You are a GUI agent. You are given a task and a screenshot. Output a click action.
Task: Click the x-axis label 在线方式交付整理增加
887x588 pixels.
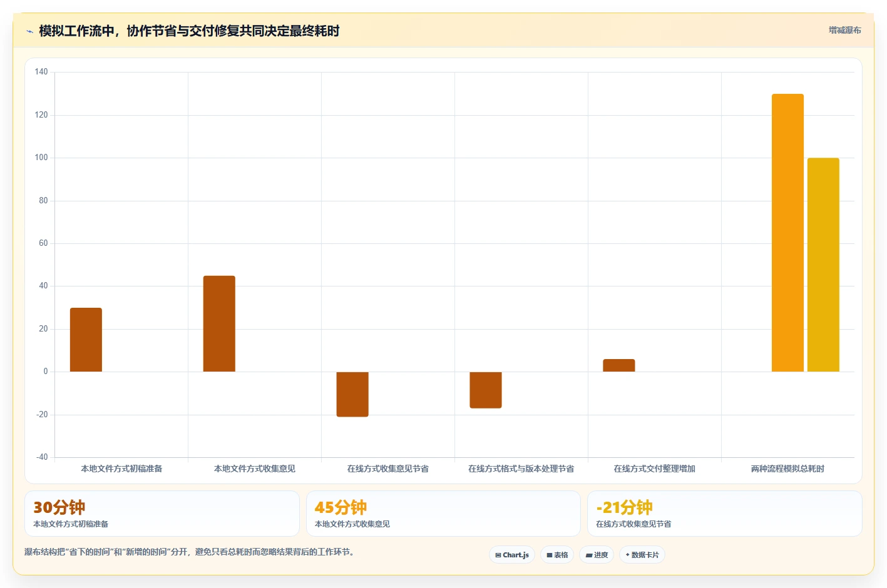[655, 469]
